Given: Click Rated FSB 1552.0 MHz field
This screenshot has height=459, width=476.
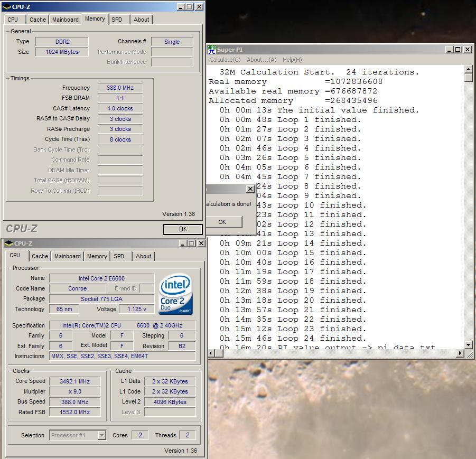Looking at the screenshot, I should [x=74, y=412].
